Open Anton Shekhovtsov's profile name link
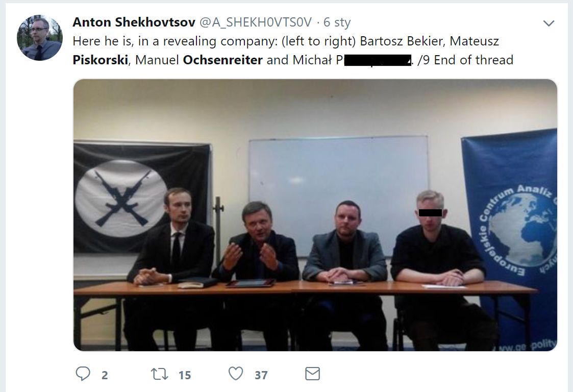The height and width of the screenshot is (392, 573). point(134,22)
